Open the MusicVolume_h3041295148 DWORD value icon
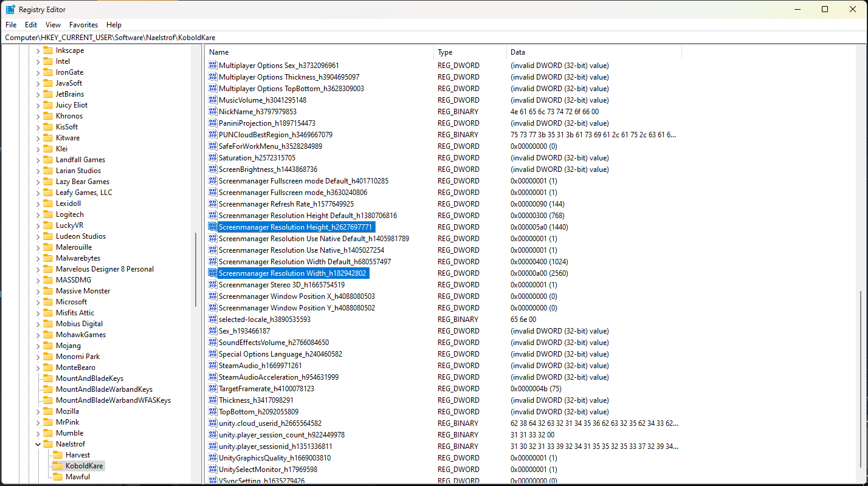The image size is (868, 486). (x=212, y=100)
